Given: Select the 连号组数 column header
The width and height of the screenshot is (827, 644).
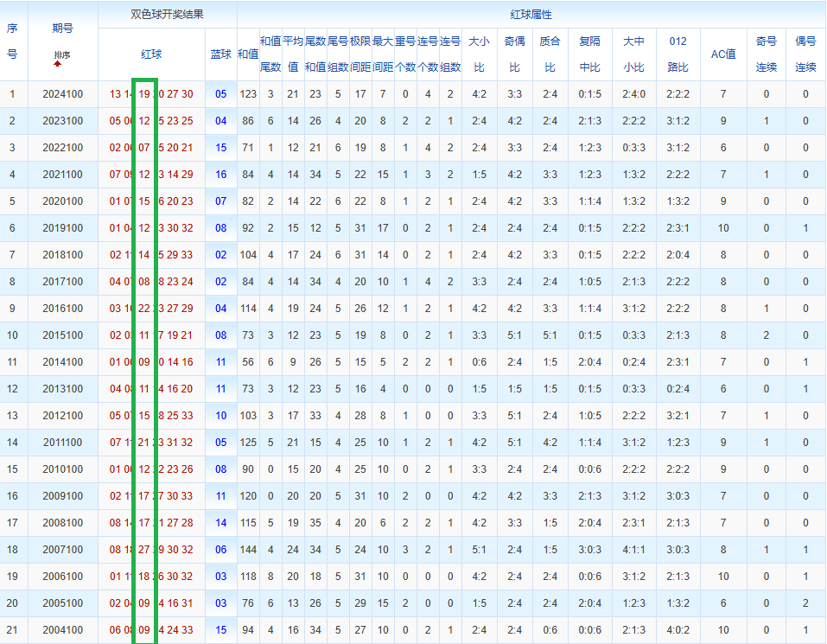Looking at the screenshot, I should coord(450,54).
